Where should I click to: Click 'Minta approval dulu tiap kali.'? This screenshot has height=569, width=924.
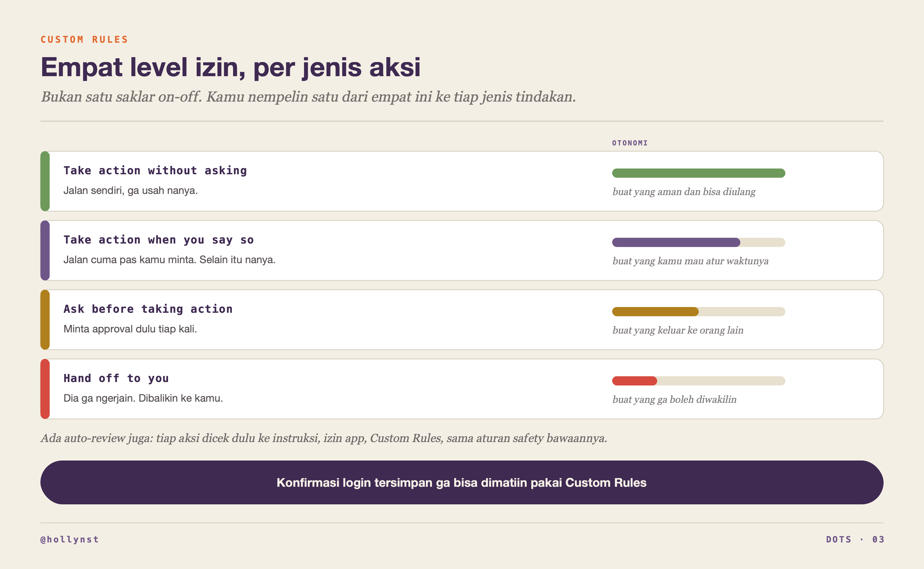[130, 329]
